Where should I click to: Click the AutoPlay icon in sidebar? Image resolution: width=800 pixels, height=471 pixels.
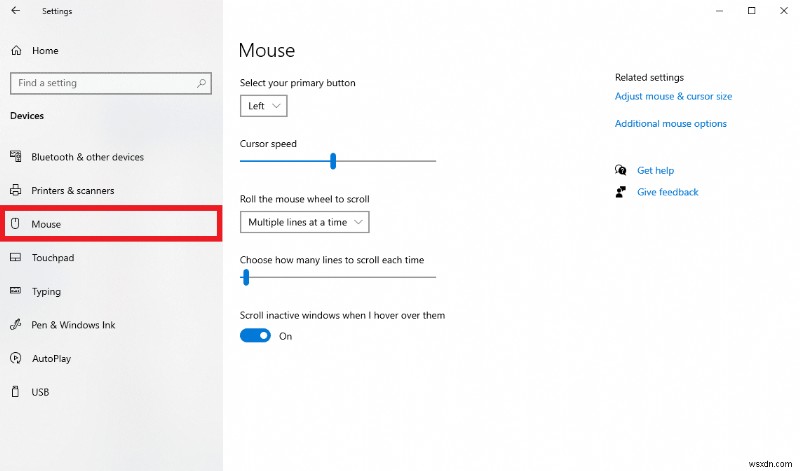(15, 358)
